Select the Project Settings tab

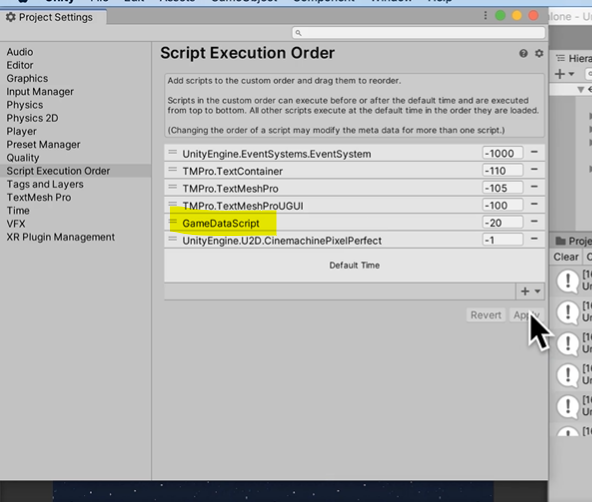[x=53, y=17]
